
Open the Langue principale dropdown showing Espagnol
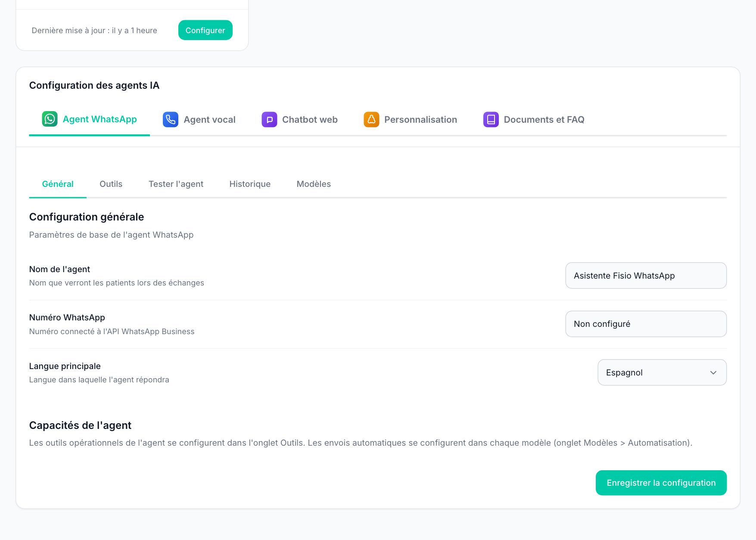(662, 372)
